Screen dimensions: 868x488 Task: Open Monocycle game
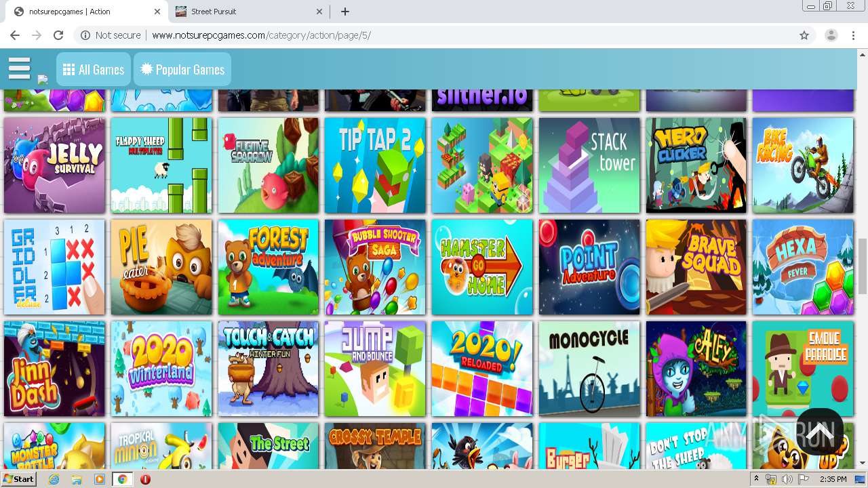[589, 369]
